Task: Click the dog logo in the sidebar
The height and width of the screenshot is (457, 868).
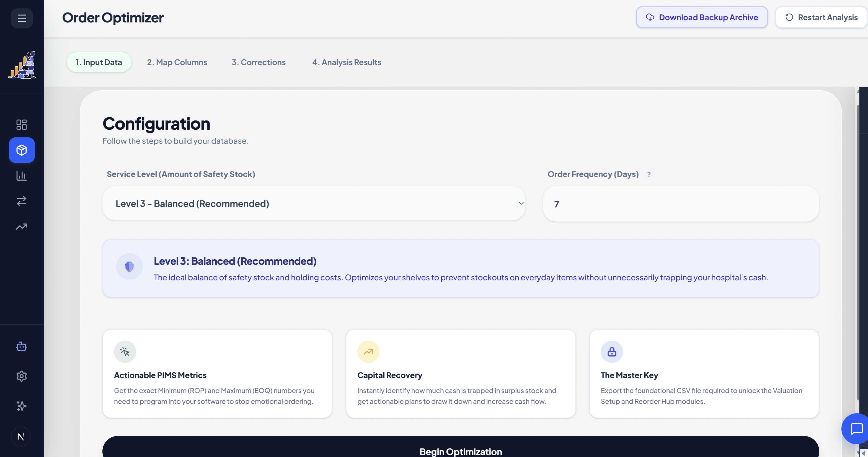Action: pos(22,65)
